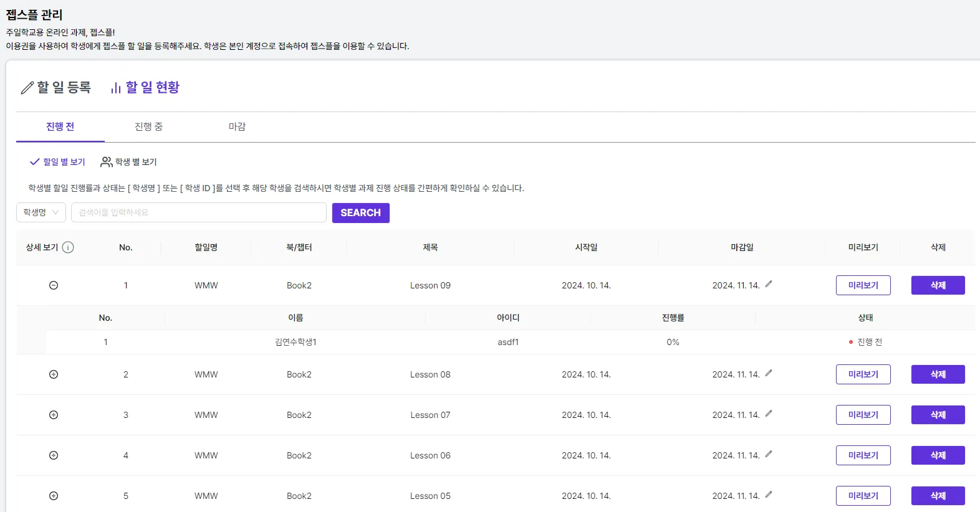Select the 할일 별 보기 view
This screenshot has width=980, height=512.
57,162
